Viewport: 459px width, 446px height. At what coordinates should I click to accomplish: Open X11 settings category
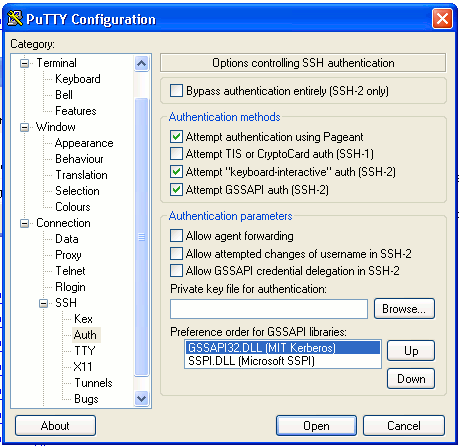pos(83,367)
